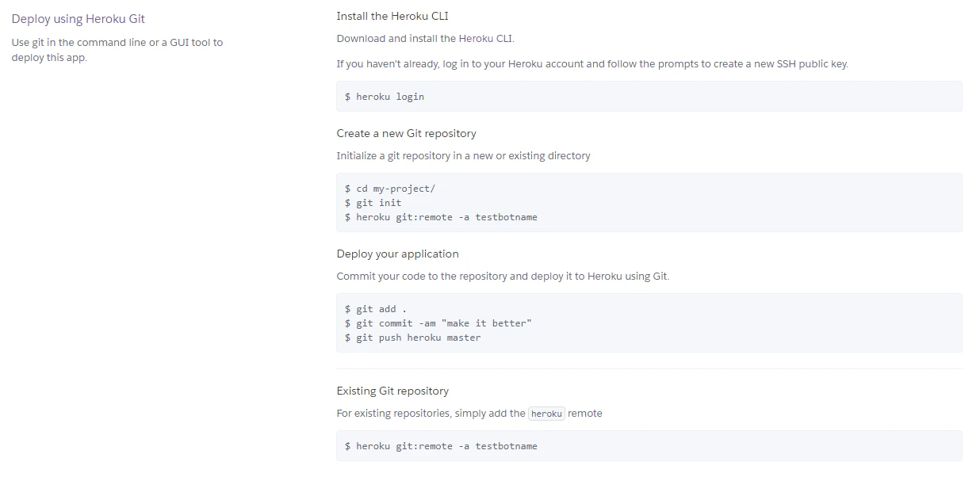Image resolution: width=980 pixels, height=477 pixels.
Task: Click the Create a new Git repository heading
Action: [406, 133]
